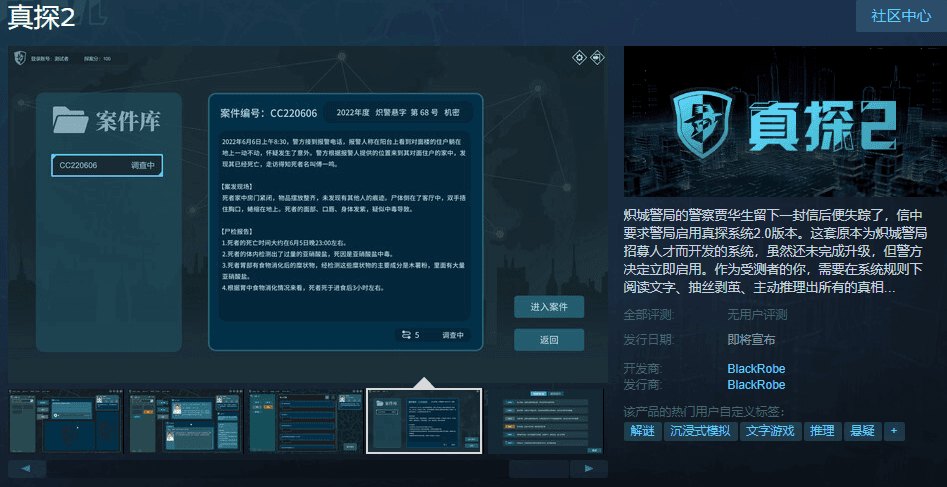
Task: Open the BlackRobe developer link
Action: [x=756, y=369]
